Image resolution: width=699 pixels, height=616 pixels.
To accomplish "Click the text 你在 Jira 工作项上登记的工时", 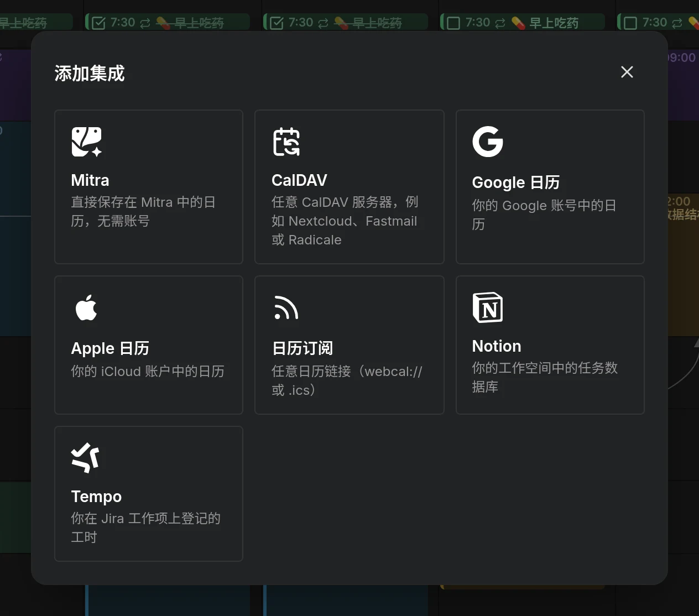I will click(x=146, y=528).
